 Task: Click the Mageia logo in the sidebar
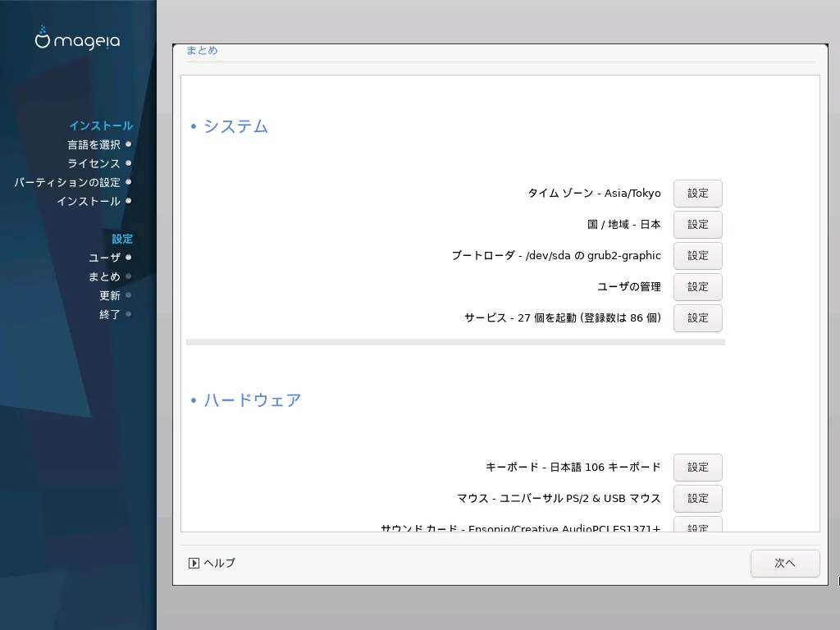tap(78, 40)
